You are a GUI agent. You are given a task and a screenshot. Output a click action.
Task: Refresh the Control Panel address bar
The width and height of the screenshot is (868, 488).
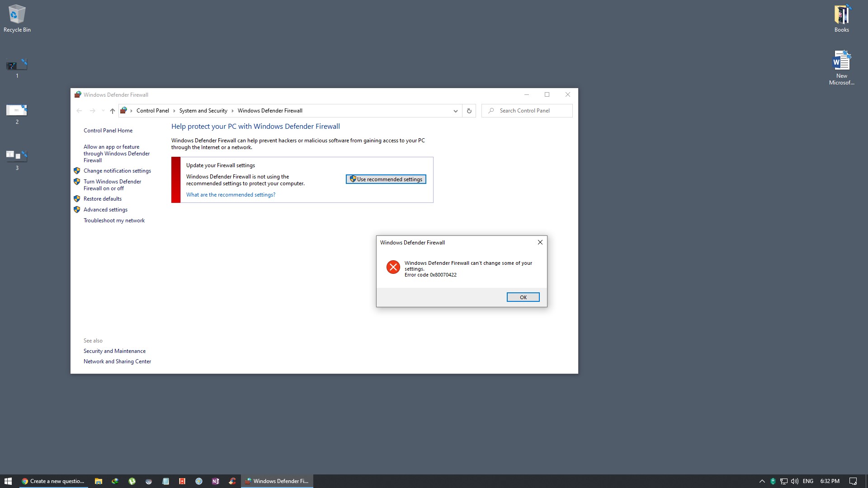tap(469, 111)
